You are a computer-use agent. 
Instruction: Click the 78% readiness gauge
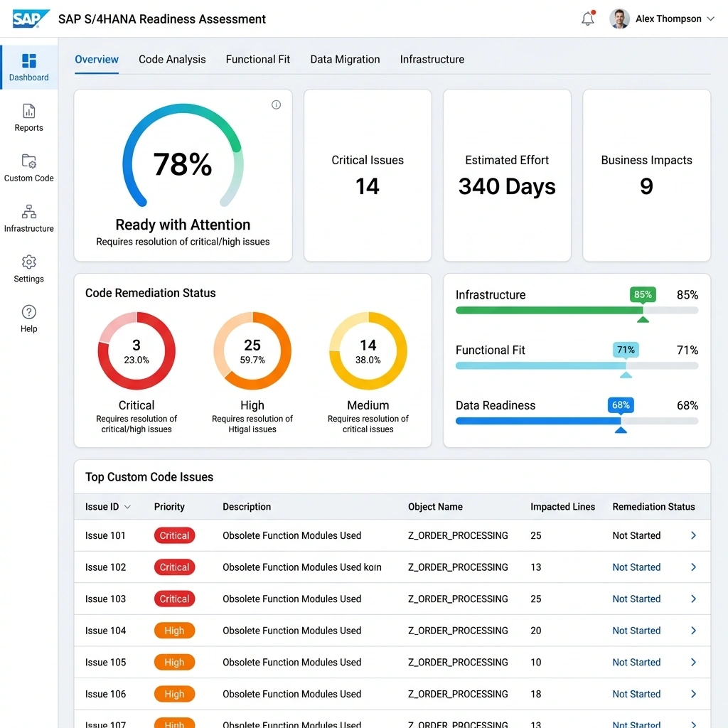183,156
